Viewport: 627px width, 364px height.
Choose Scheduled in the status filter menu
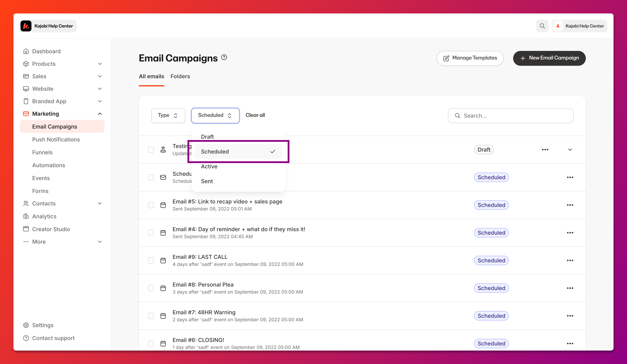click(238, 152)
